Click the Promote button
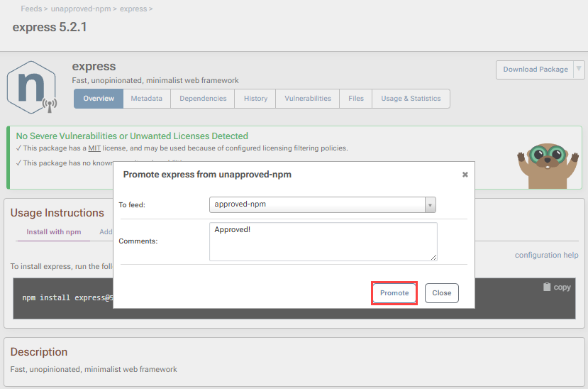Image resolution: width=588 pixels, height=389 pixels. click(394, 293)
